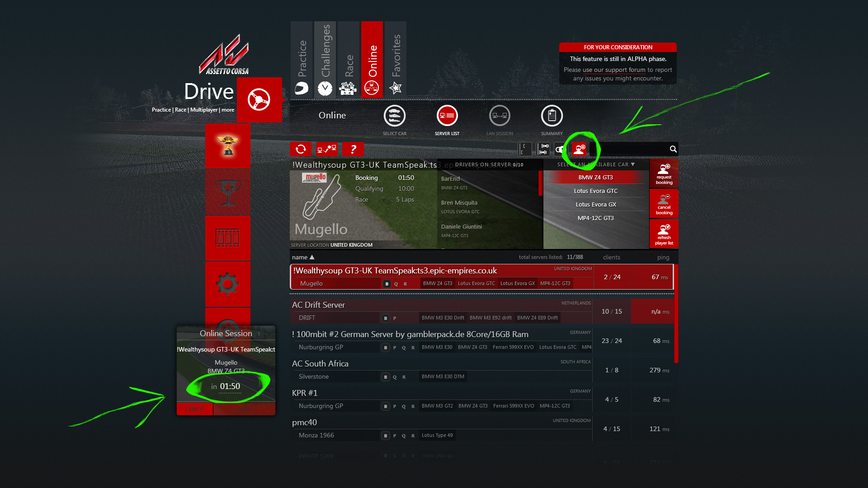Click the refresh player list icon

[664, 234]
